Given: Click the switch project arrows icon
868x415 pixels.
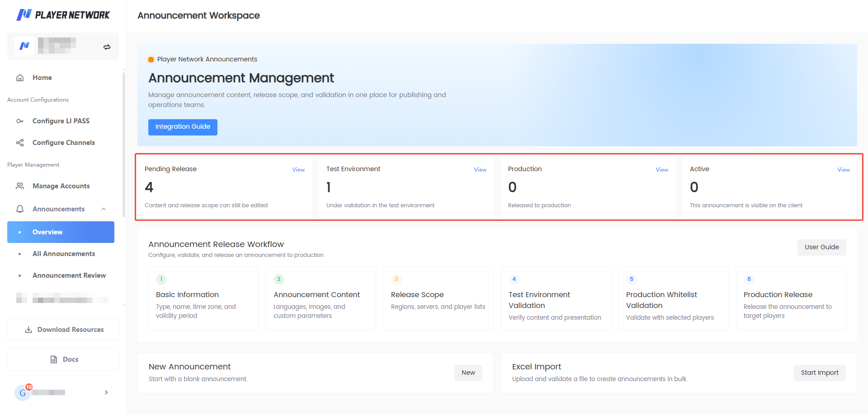Looking at the screenshot, I should pyautogui.click(x=107, y=47).
